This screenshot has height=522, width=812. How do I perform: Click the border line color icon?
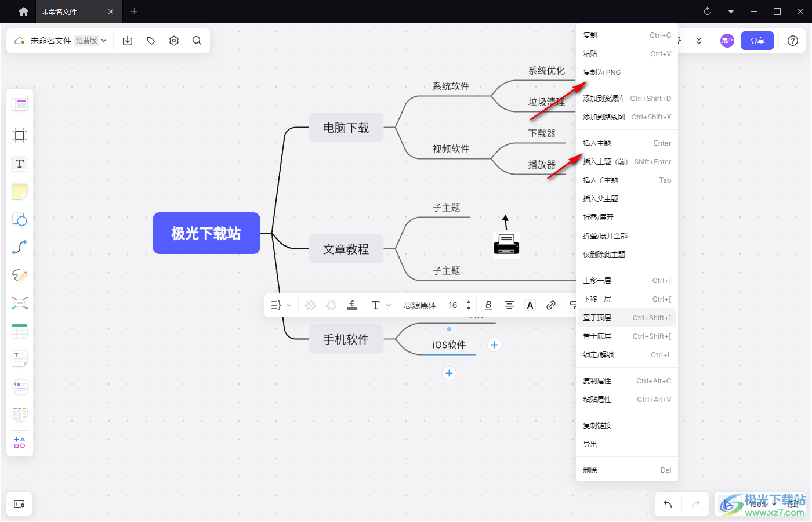352,305
